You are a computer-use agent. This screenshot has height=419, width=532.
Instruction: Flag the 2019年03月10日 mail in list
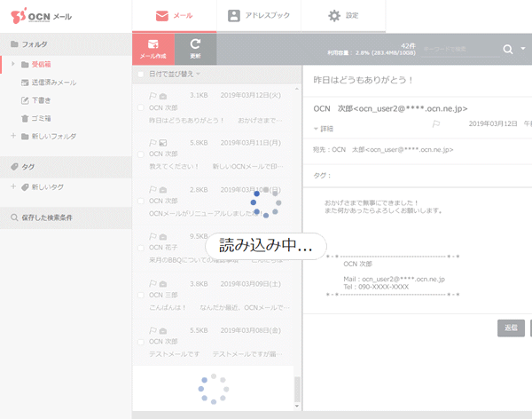click(x=153, y=189)
